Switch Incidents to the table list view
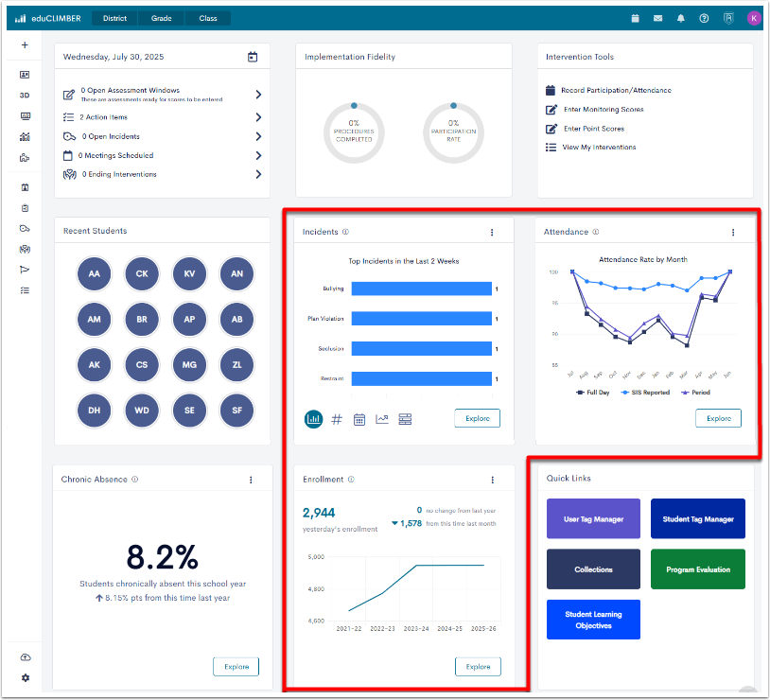Viewport: 770px width, 700px height. pyautogui.click(x=405, y=419)
